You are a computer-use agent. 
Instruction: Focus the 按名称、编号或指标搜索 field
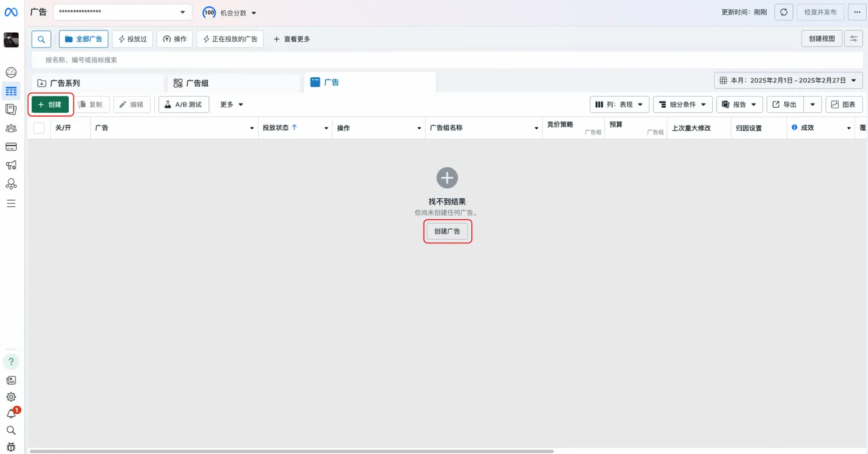tap(447, 60)
